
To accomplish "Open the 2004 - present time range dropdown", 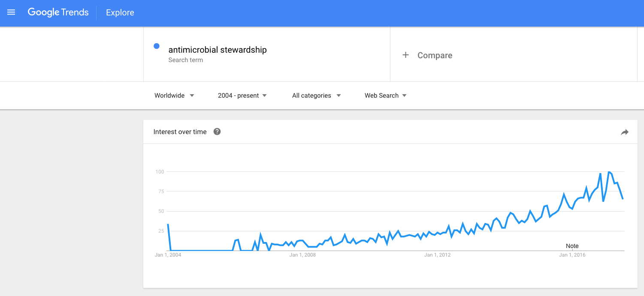I will (242, 96).
